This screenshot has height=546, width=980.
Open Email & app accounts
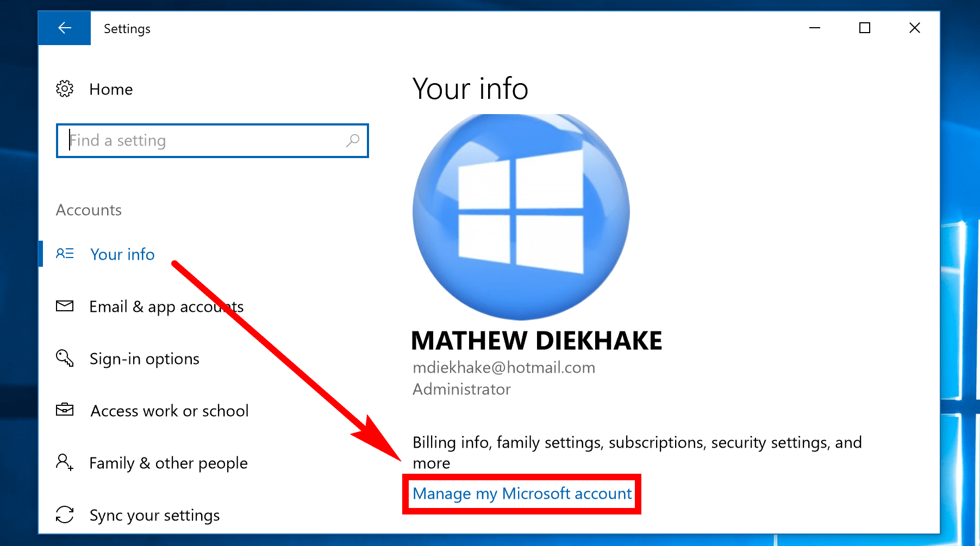coord(166,306)
